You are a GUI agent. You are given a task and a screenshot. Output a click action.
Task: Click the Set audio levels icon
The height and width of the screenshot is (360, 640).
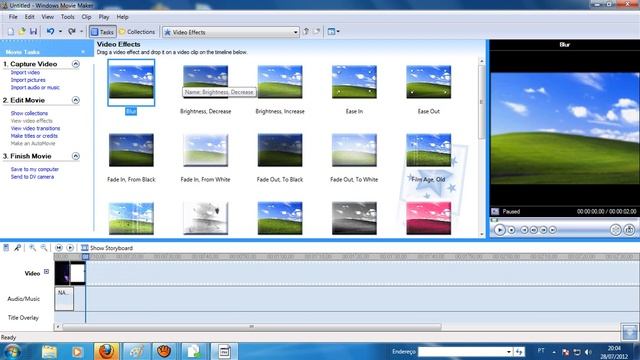(x=6, y=248)
